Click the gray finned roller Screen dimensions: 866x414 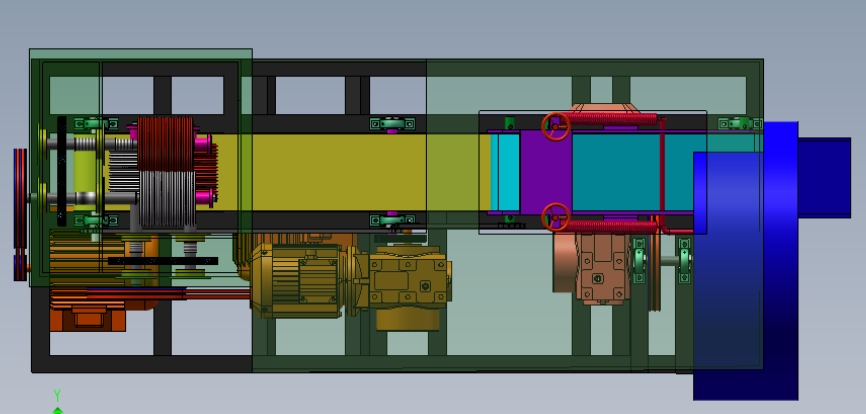166,199
